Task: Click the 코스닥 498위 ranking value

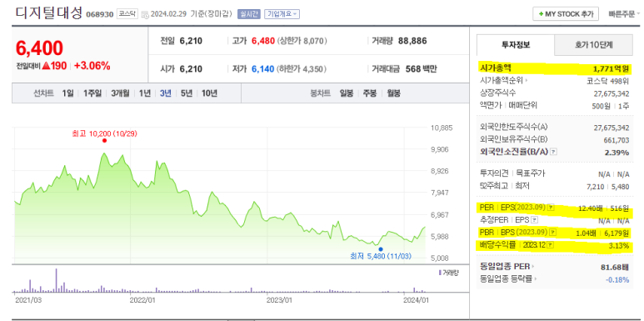Action: [x=608, y=81]
